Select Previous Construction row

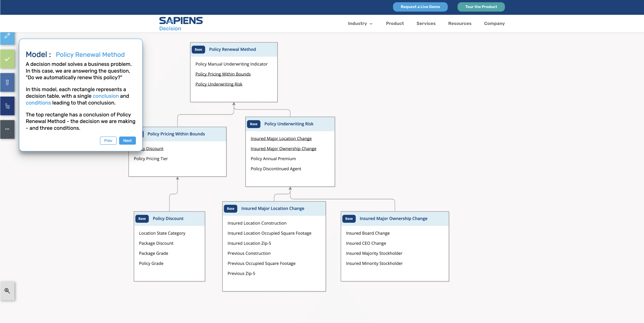[x=249, y=253]
